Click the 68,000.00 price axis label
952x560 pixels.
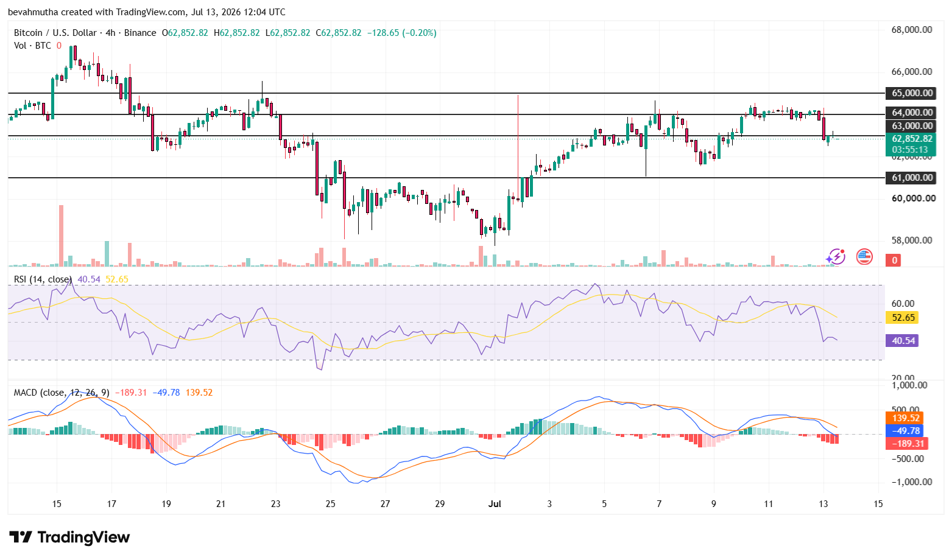[x=912, y=30]
